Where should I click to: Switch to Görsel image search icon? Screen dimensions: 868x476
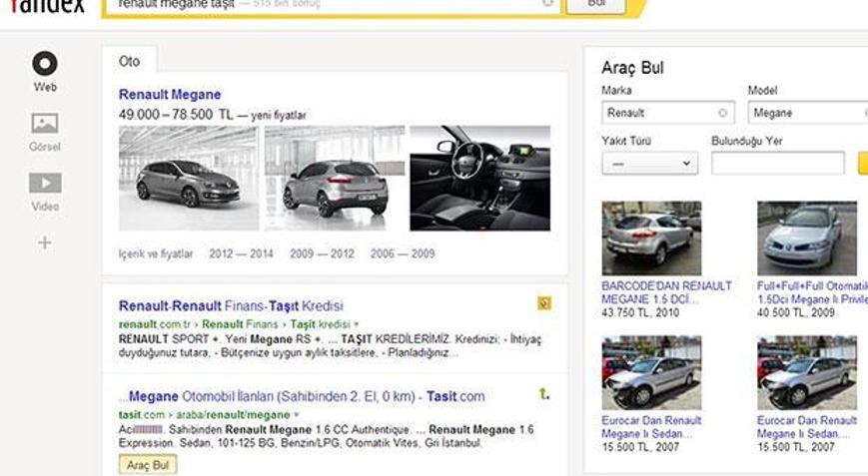[45, 124]
